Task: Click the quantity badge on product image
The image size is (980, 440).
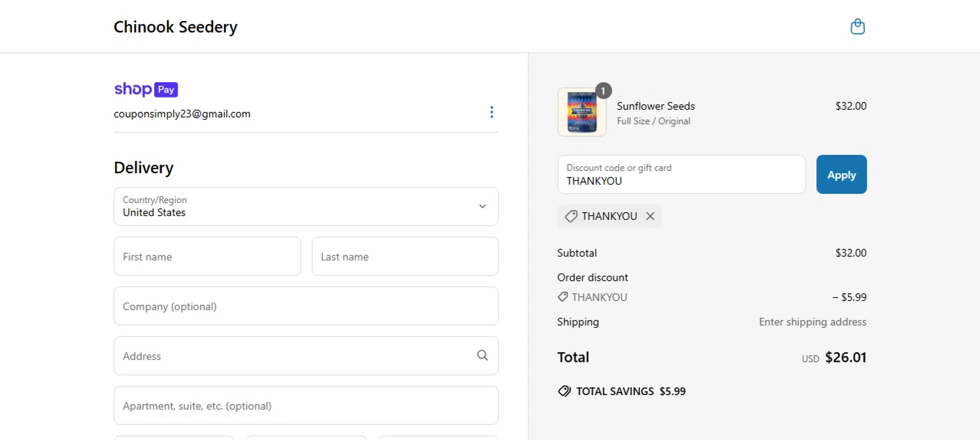Action: tap(604, 91)
